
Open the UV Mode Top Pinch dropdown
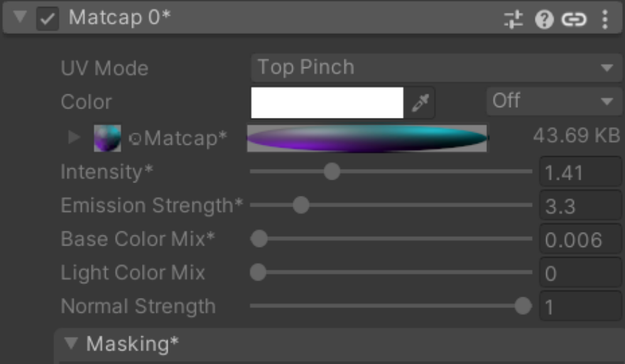437,67
